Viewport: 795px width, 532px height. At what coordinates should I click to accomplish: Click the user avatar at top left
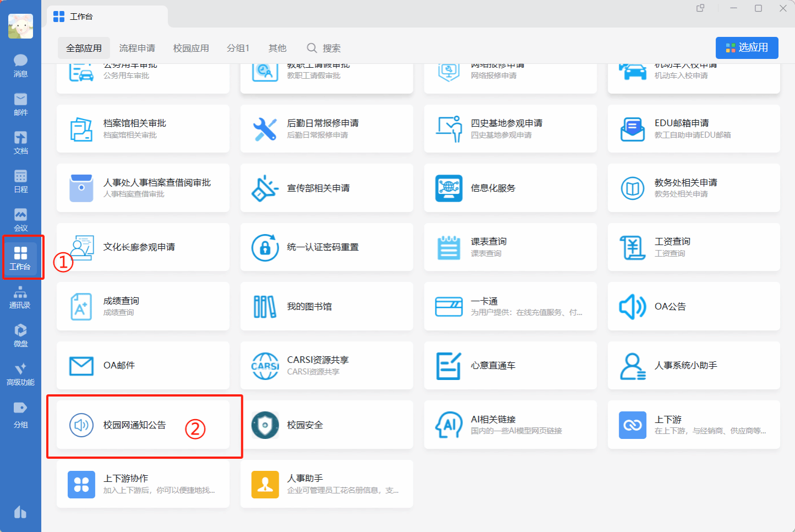[x=20, y=26]
